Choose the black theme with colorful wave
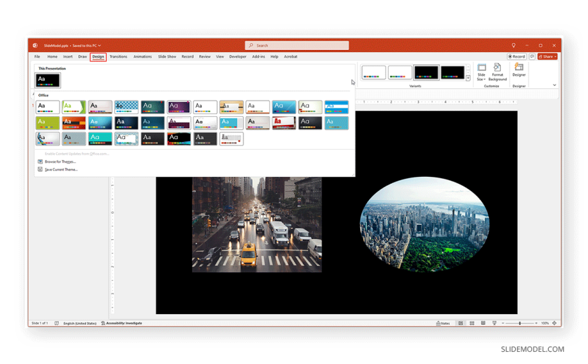This screenshot has width=588, height=364. tap(179, 138)
